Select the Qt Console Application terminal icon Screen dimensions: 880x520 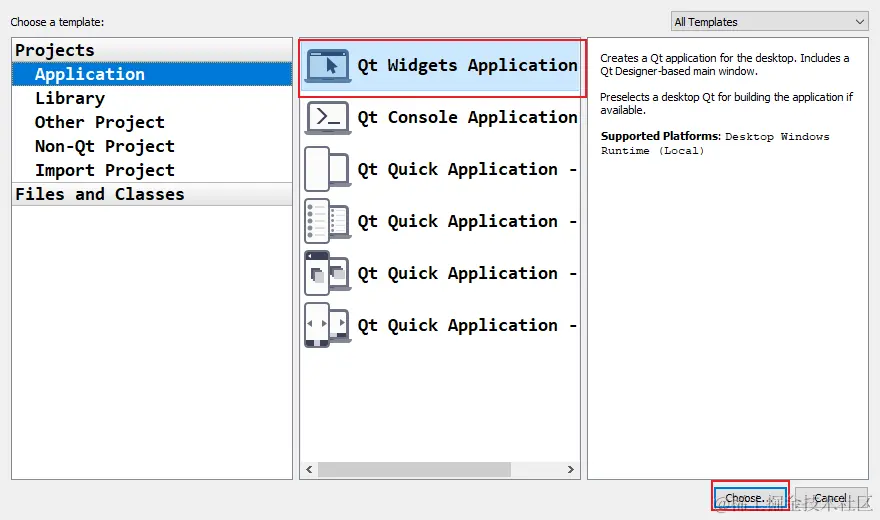tap(328, 117)
